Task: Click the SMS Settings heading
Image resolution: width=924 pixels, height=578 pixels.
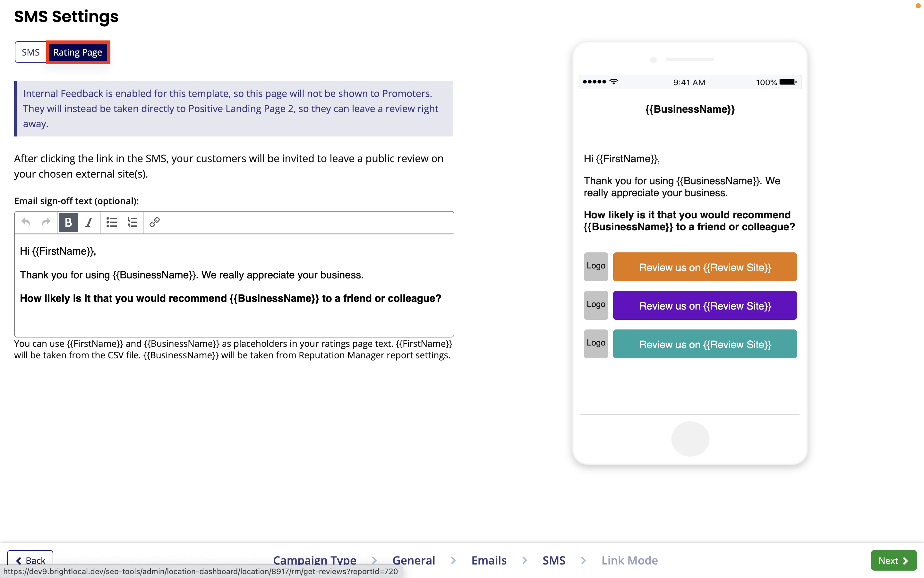Action: pyautogui.click(x=66, y=17)
